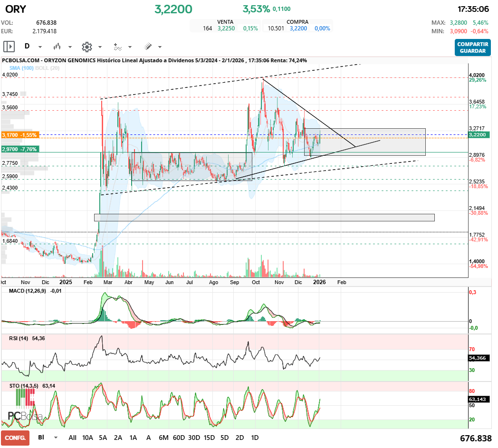
Task: Expand the drawing tools dropdown arrow
Action: pyautogui.click(x=160, y=47)
